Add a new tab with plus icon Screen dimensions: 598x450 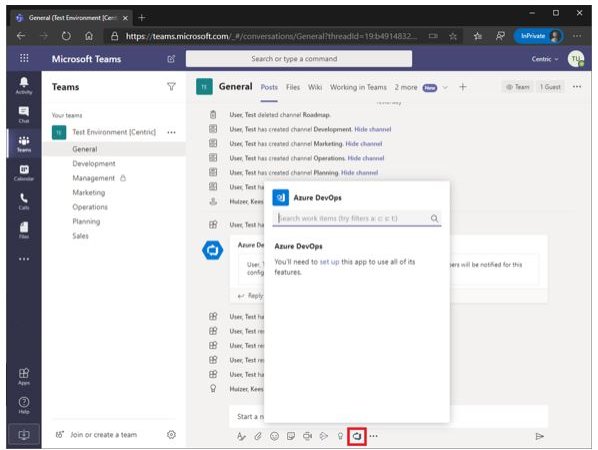(x=463, y=87)
